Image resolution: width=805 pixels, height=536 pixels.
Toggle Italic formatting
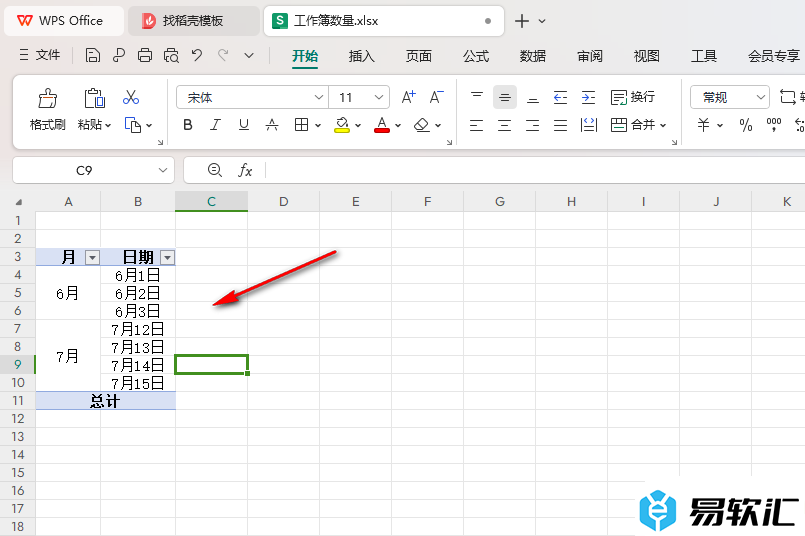tap(216, 125)
